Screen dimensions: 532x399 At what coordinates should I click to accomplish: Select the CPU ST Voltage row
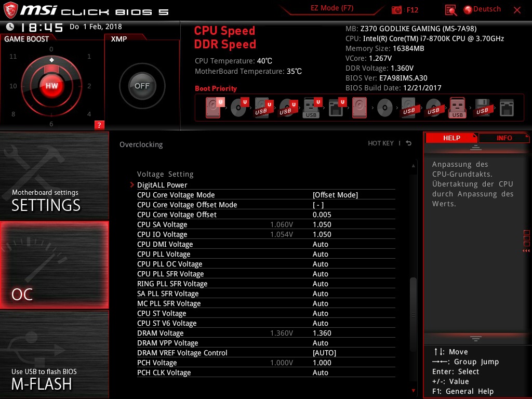[266, 313]
